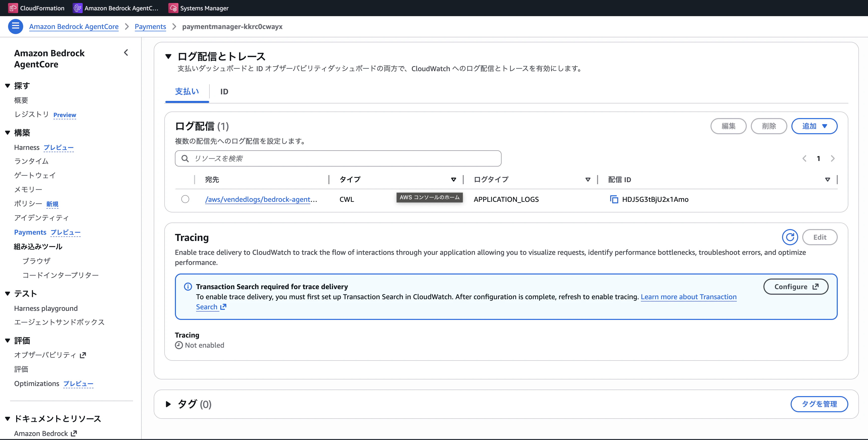Collapse the 探す navigation group
This screenshot has height=440, width=868.
click(x=7, y=86)
